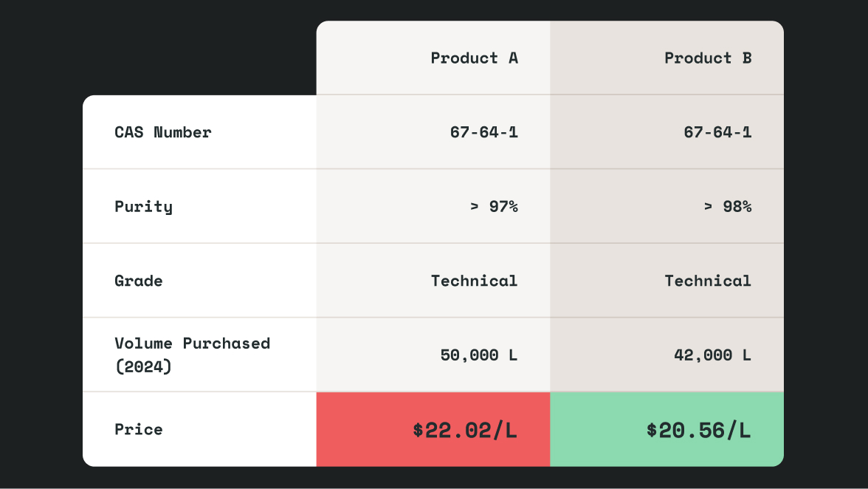This screenshot has width=868, height=489.
Task: Click the Product A column header
Action: click(474, 58)
